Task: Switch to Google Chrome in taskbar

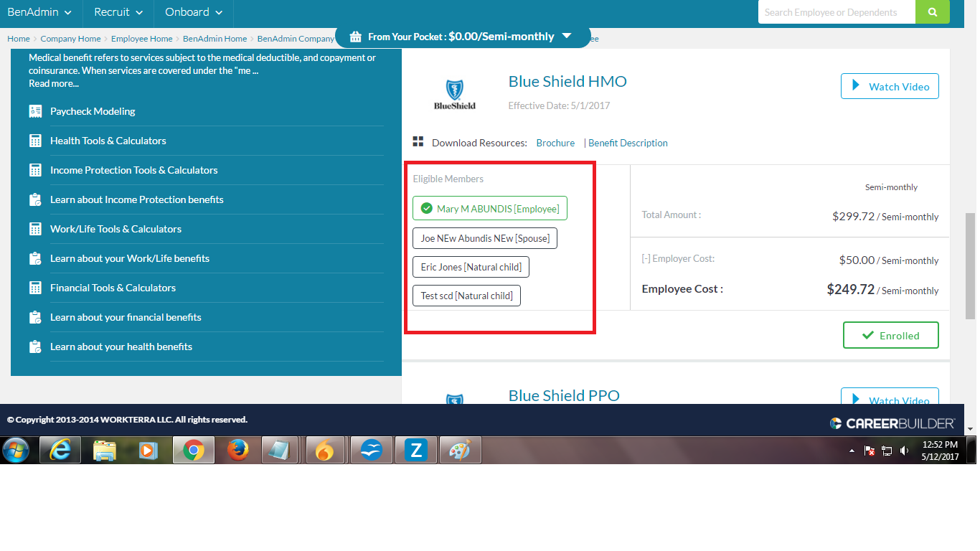Action: click(x=193, y=451)
